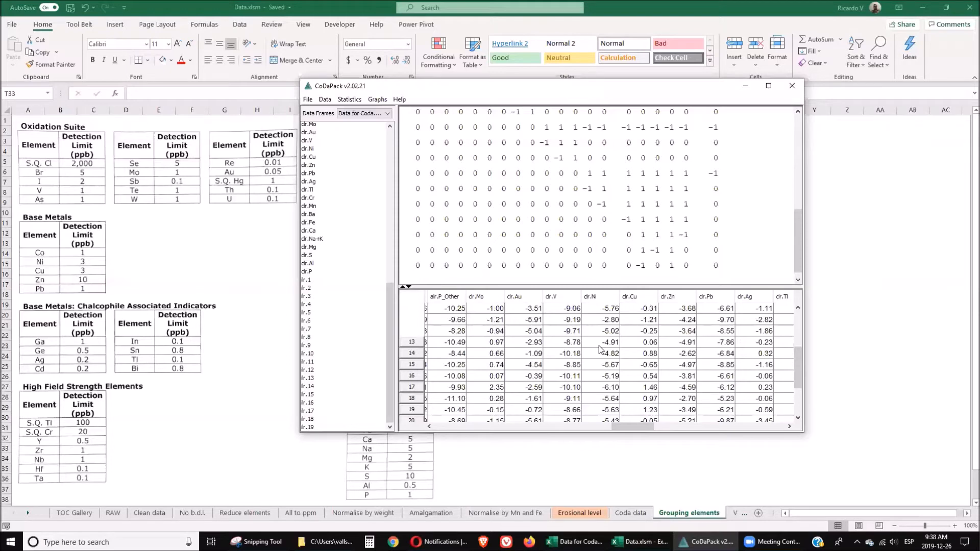
Task: Click the Share button
Action: 902,24
